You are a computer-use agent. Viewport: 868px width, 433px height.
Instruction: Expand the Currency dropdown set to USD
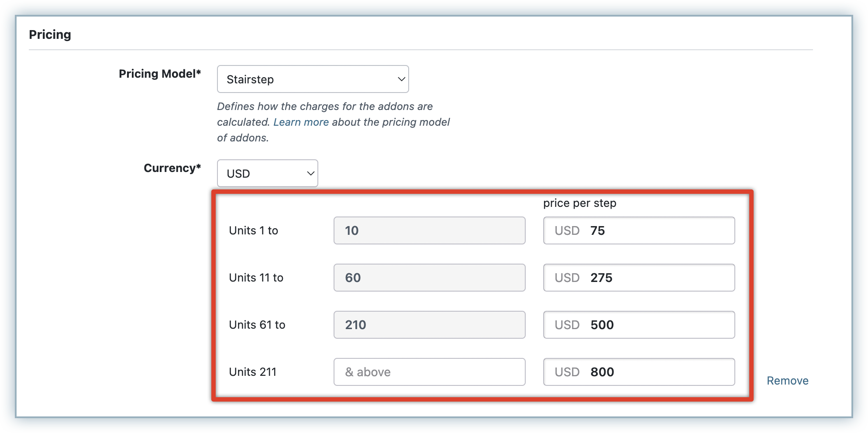click(267, 173)
